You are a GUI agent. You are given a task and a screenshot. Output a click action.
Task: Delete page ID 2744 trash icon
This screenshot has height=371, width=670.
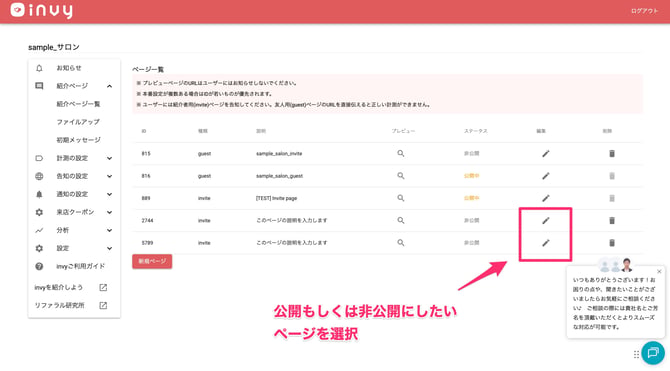(612, 221)
